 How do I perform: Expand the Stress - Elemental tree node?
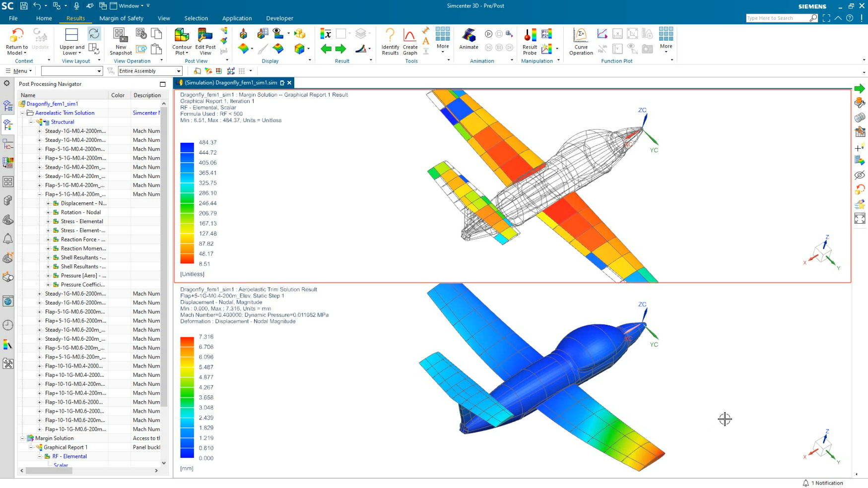coord(48,222)
